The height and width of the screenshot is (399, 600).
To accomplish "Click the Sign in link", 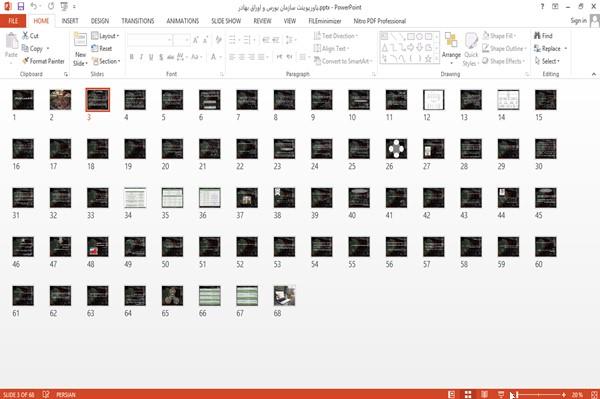I will (x=578, y=21).
